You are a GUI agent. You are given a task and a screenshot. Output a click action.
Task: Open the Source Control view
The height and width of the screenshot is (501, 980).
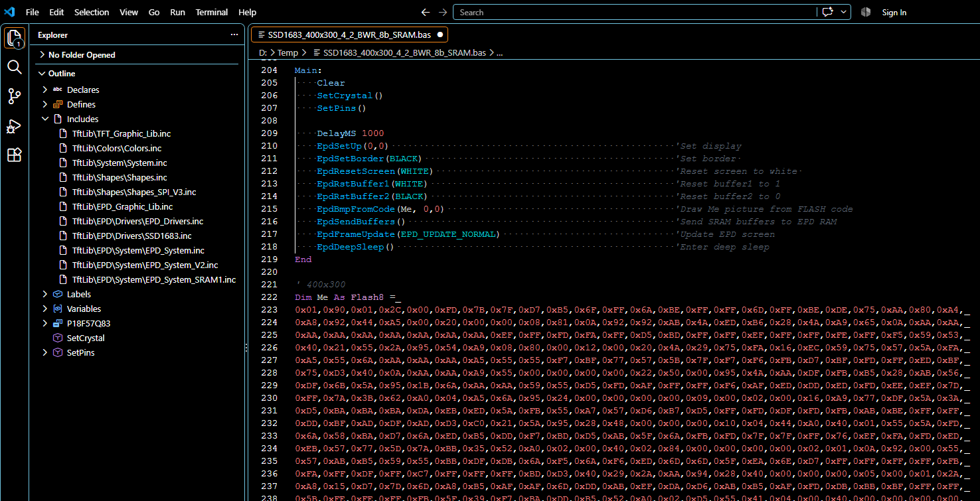pyautogui.click(x=15, y=96)
